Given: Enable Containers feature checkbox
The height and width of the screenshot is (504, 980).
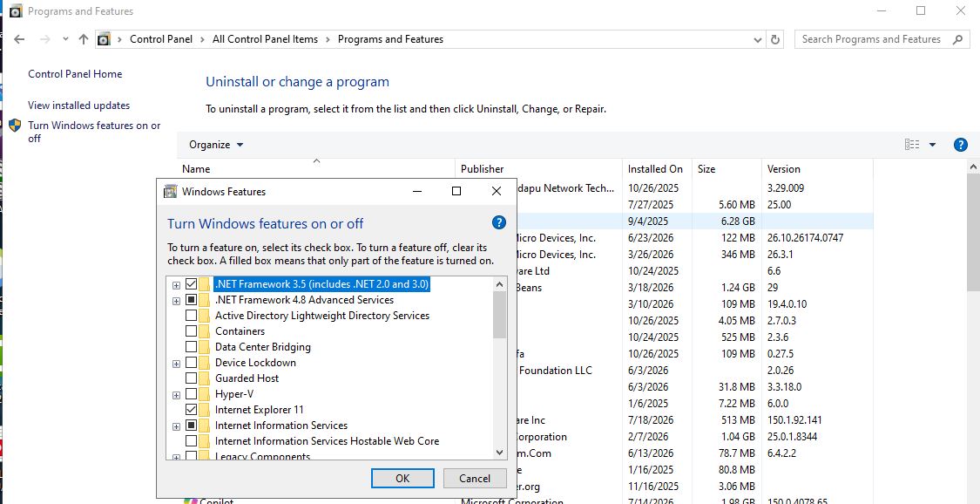Looking at the screenshot, I should coord(192,330).
